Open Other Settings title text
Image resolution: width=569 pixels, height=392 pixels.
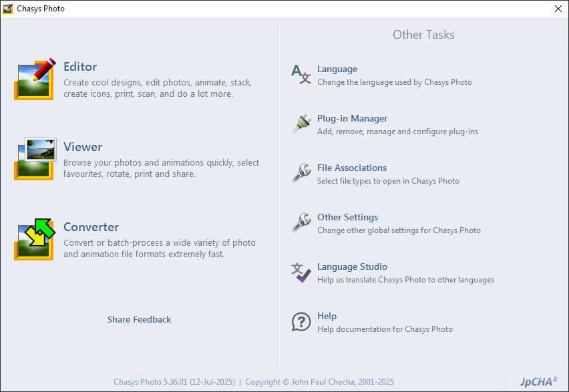pyautogui.click(x=347, y=217)
